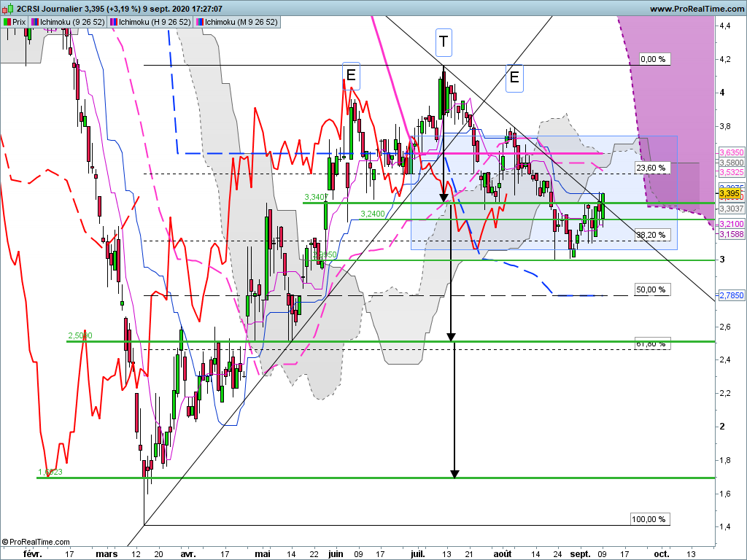
Task: Click the ProRealTime.com copyright text bottom left
Action: 36,542
